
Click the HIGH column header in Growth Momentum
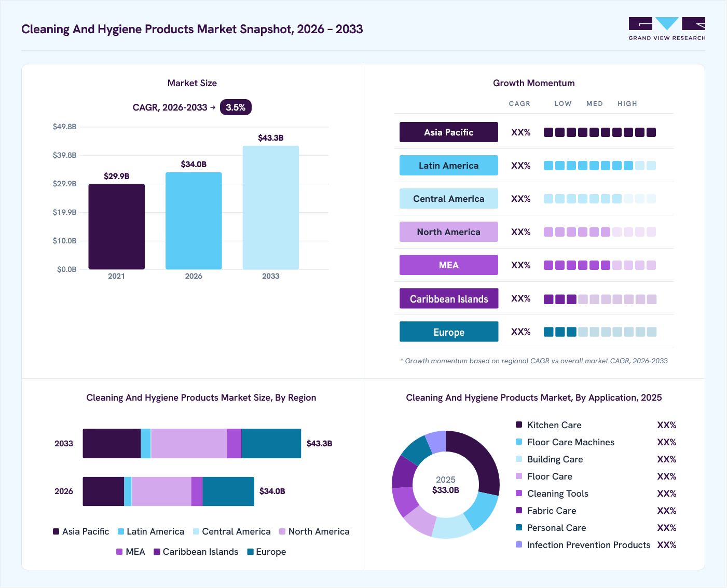coord(627,104)
